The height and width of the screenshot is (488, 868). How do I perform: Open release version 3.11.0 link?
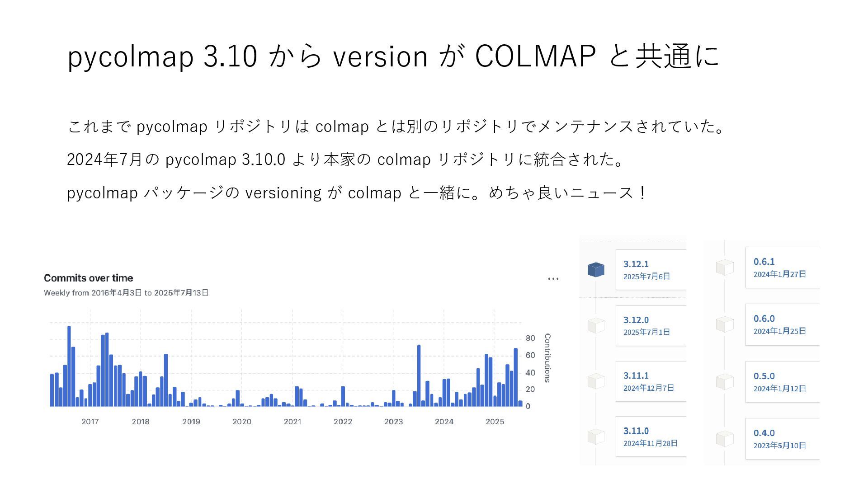636,431
